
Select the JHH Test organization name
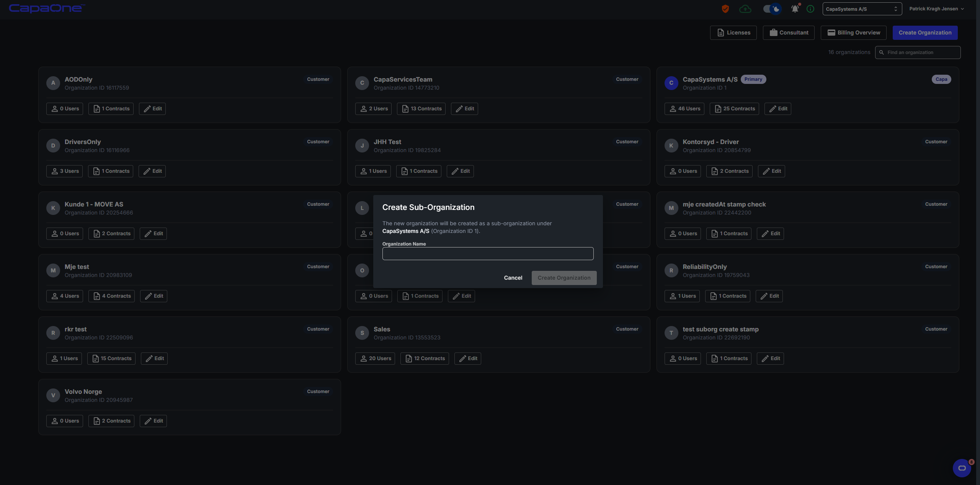pos(387,142)
